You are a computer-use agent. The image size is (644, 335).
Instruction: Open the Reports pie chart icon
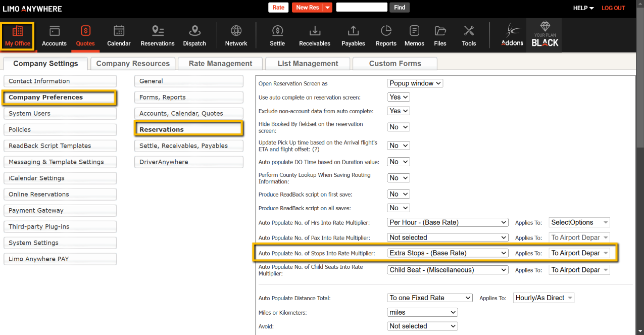386,31
